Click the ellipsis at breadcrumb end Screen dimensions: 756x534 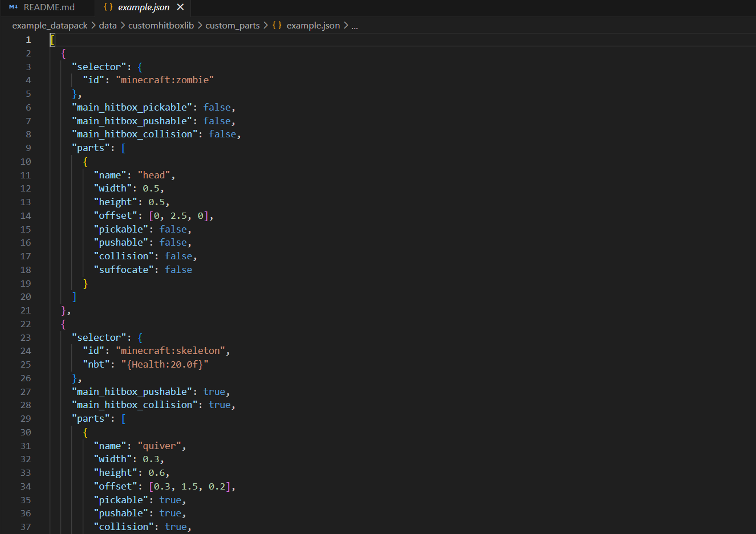point(355,26)
